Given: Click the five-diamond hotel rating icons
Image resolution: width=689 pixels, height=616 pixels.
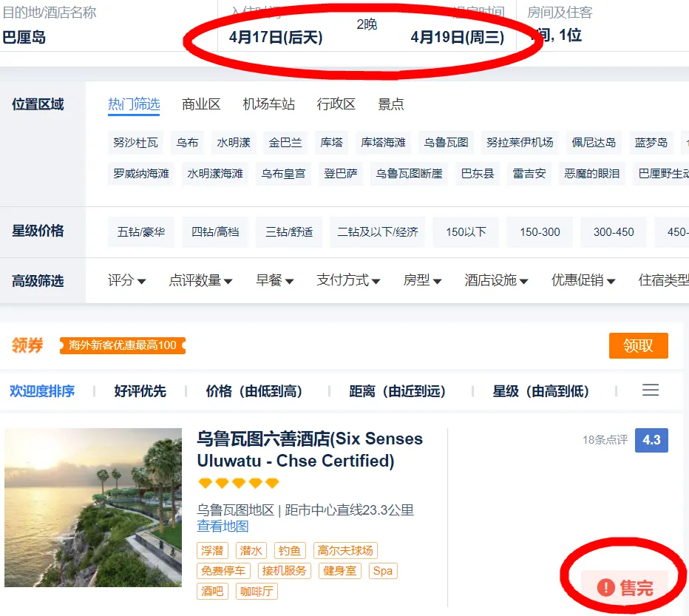Looking at the screenshot, I should (x=238, y=484).
